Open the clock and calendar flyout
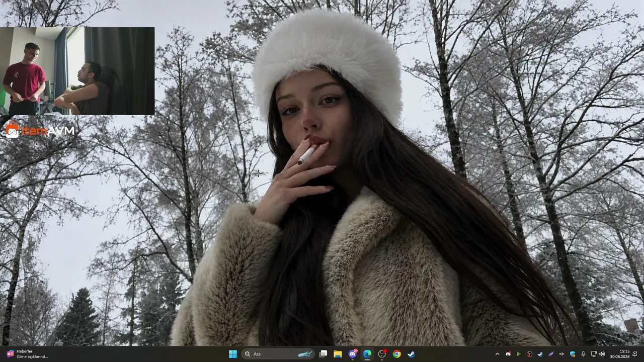The height and width of the screenshot is (362, 644). pyautogui.click(x=620, y=354)
